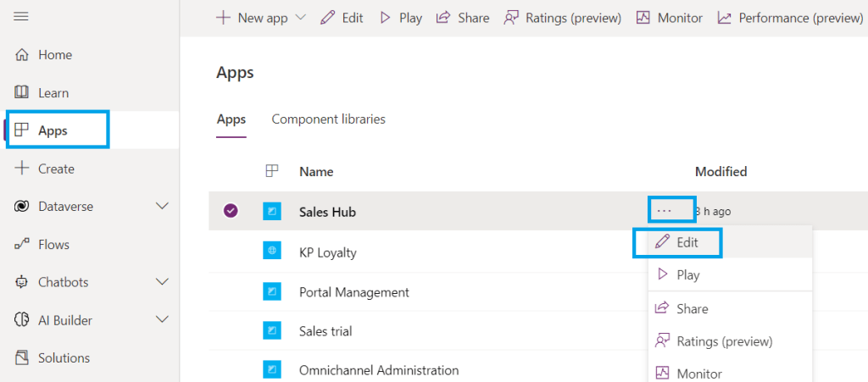This screenshot has height=382, width=868.
Task: Go to Flows in left navigation
Action: click(x=53, y=245)
